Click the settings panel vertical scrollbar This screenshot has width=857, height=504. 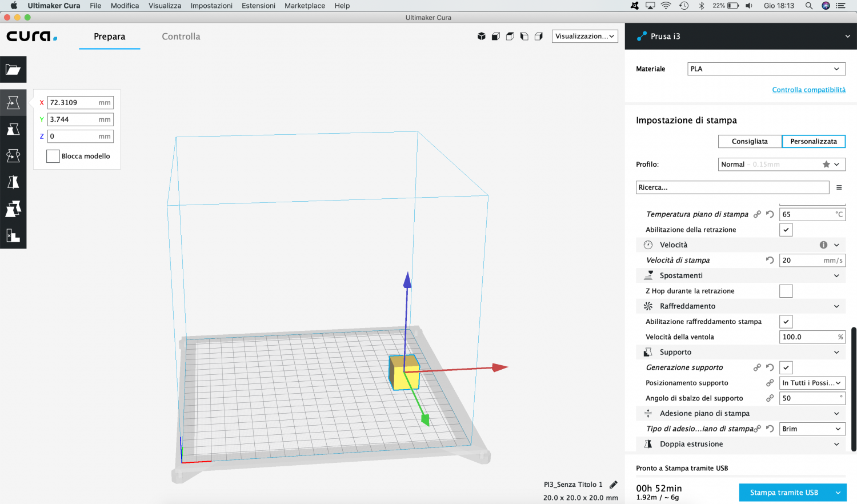point(854,390)
